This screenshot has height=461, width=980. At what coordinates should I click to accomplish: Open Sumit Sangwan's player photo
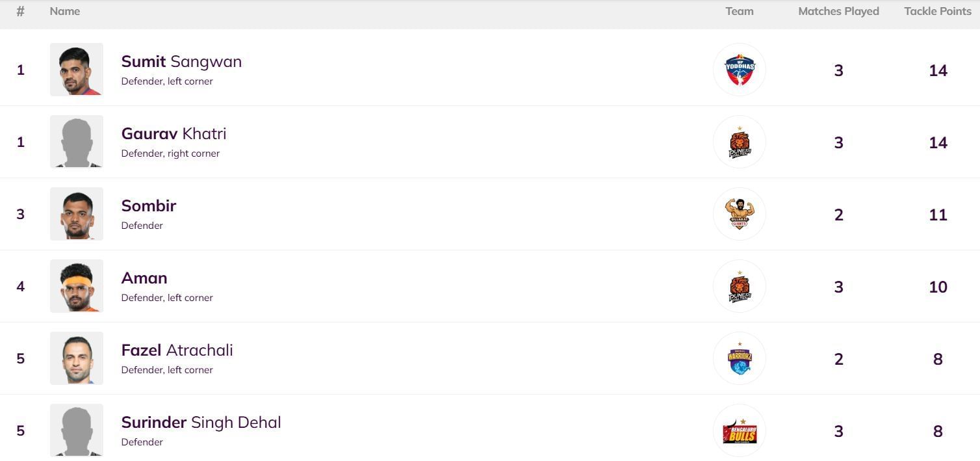(x=77, y=70)
